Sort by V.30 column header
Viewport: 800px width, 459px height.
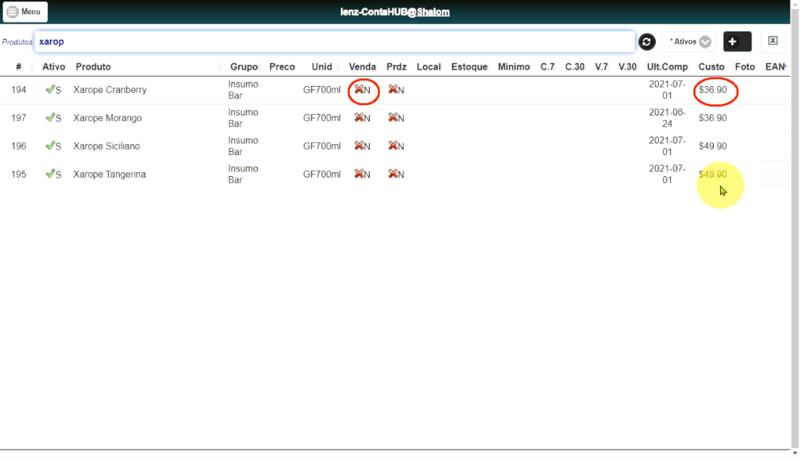pos(628,67)
